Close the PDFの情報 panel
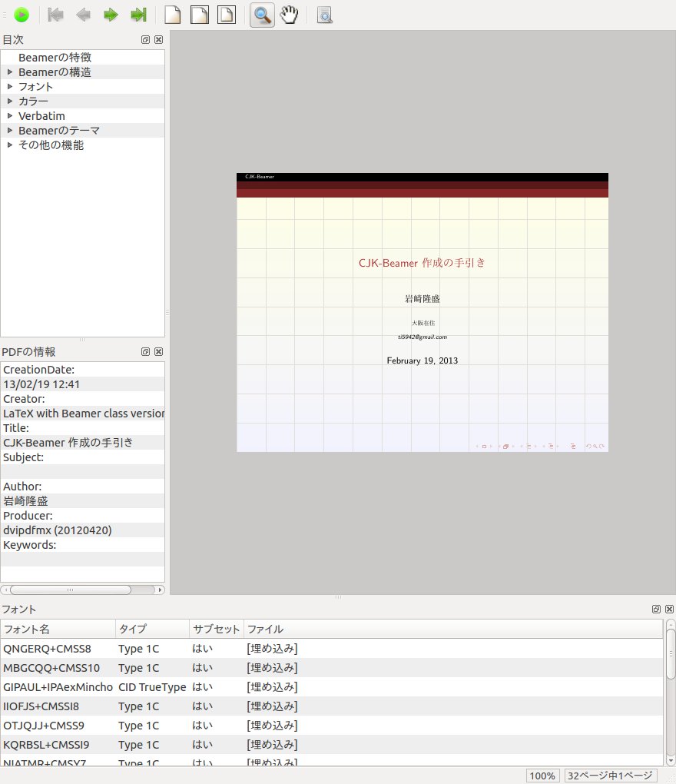676x784 pixels. click(x=158, y=351)
